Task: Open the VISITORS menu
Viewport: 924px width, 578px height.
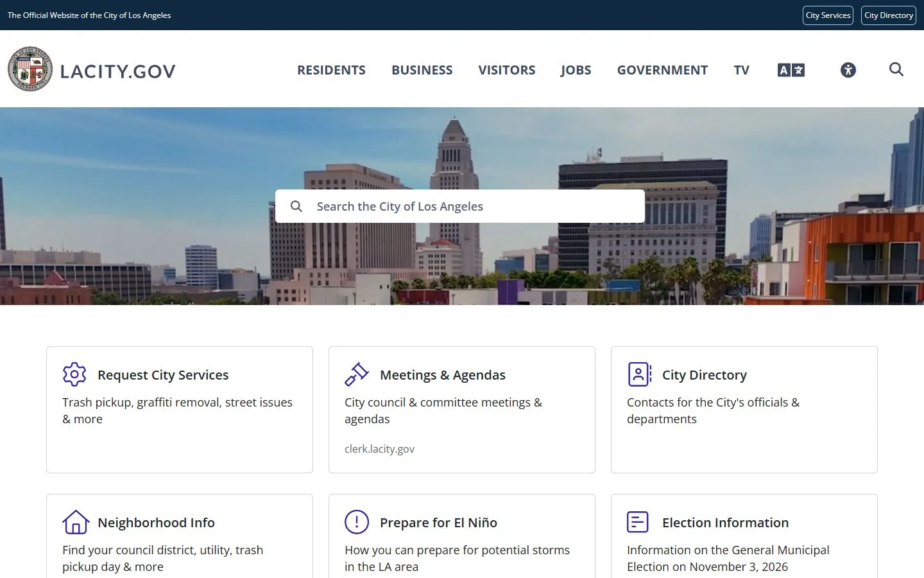Action: pyautogui.click(x=507, y=70)
